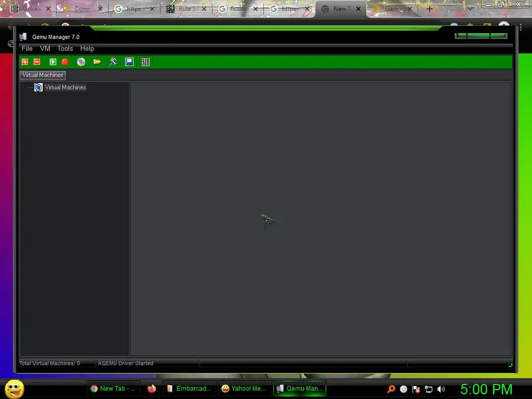Click the security flag tray icon
532x399 pixels.
pyautogui.click(x=416, y=389)
